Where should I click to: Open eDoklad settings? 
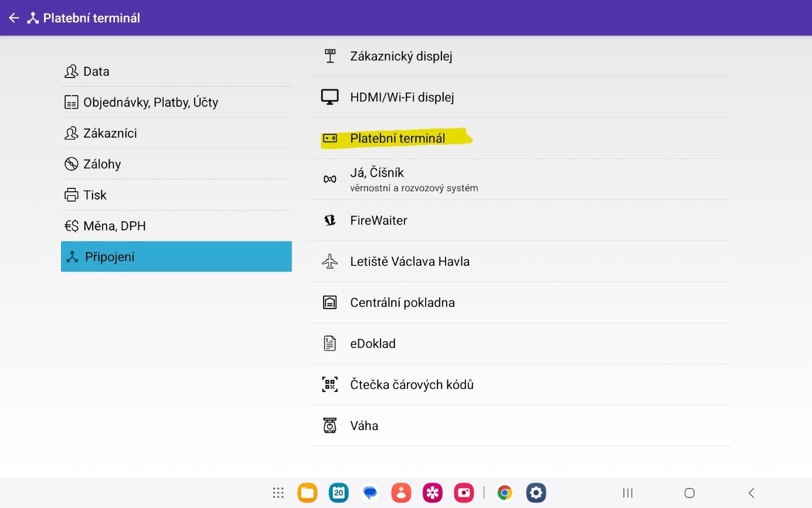tap(520, 344)
